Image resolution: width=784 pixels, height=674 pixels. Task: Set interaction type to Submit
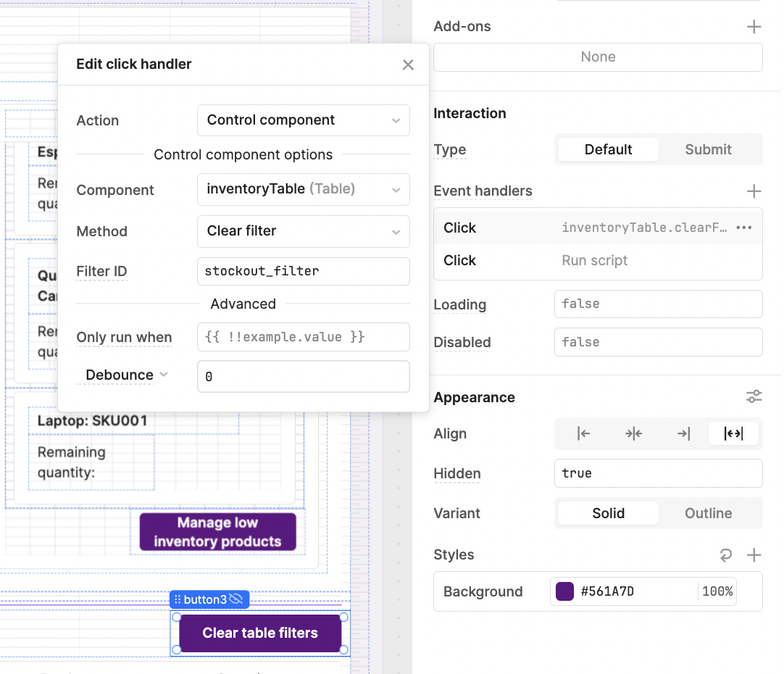pyautogui.click(x=708, y=149)
